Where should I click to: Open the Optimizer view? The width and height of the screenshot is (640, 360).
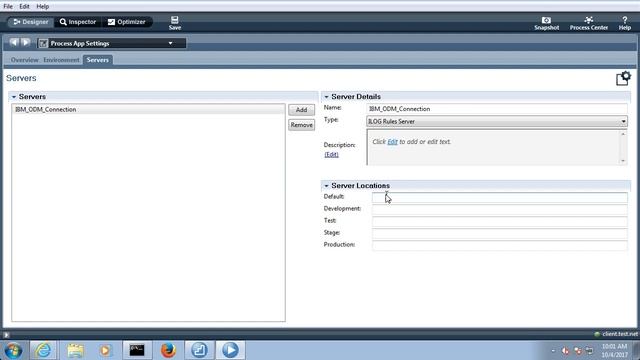tap(127, 22)
